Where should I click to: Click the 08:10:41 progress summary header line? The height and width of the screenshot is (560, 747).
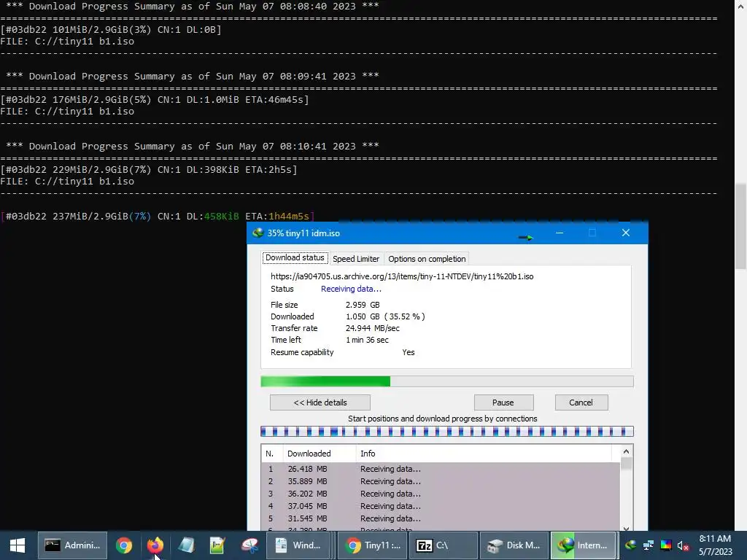point(193,146)
